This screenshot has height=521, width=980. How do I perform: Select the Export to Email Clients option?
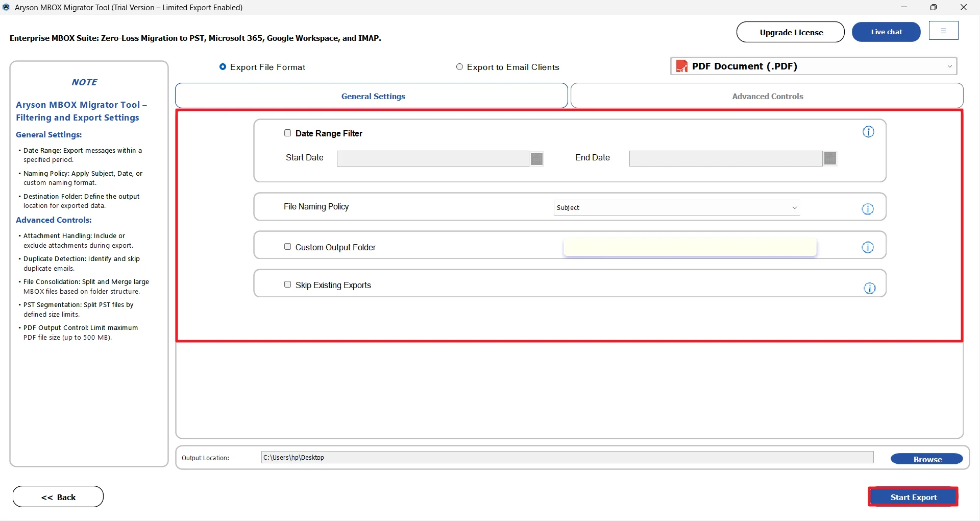459,66
